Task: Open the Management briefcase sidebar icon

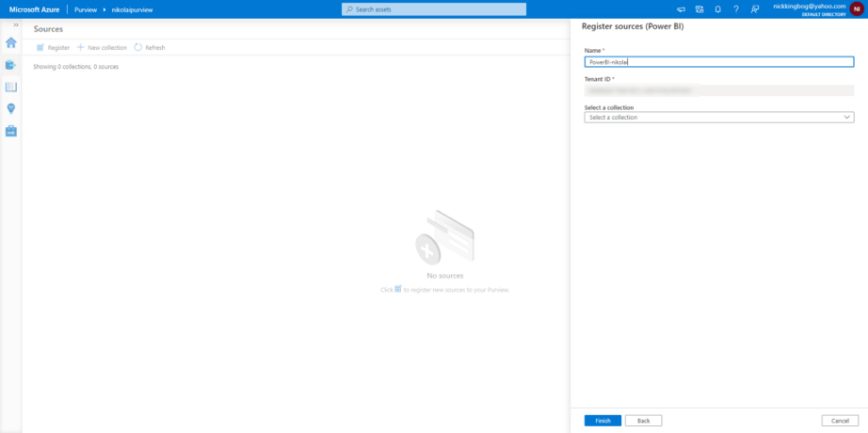Action: click(11, 131)
